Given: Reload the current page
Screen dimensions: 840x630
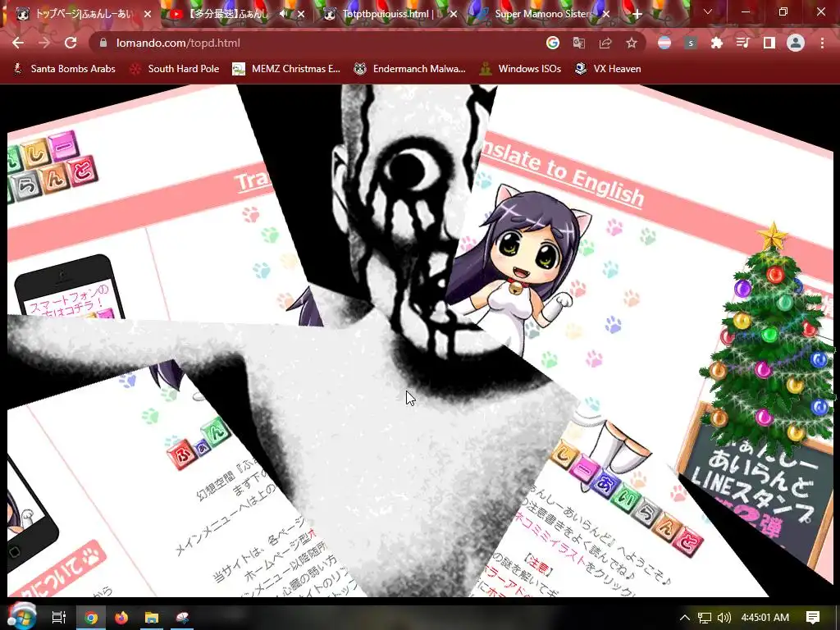Looking at the screenshot, I should (71, 43).
